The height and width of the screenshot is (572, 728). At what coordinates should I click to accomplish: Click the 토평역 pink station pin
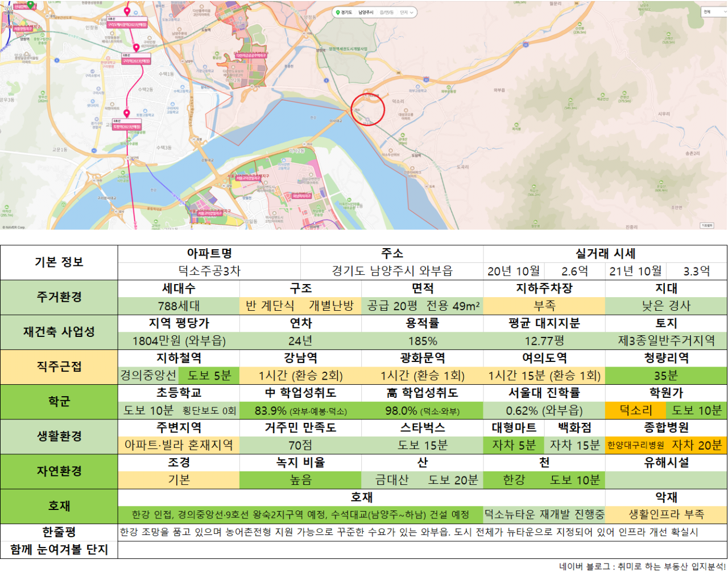click(x=127, y=114)
